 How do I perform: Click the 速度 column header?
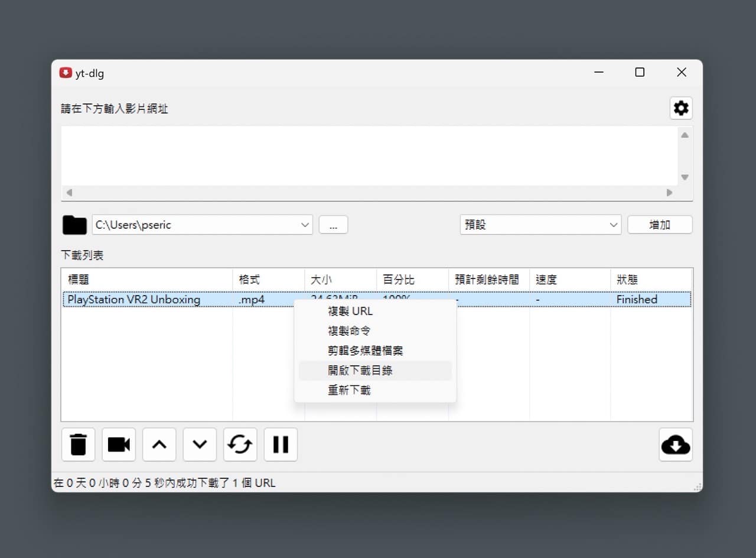pyautogui.click(x=570, y=280)
